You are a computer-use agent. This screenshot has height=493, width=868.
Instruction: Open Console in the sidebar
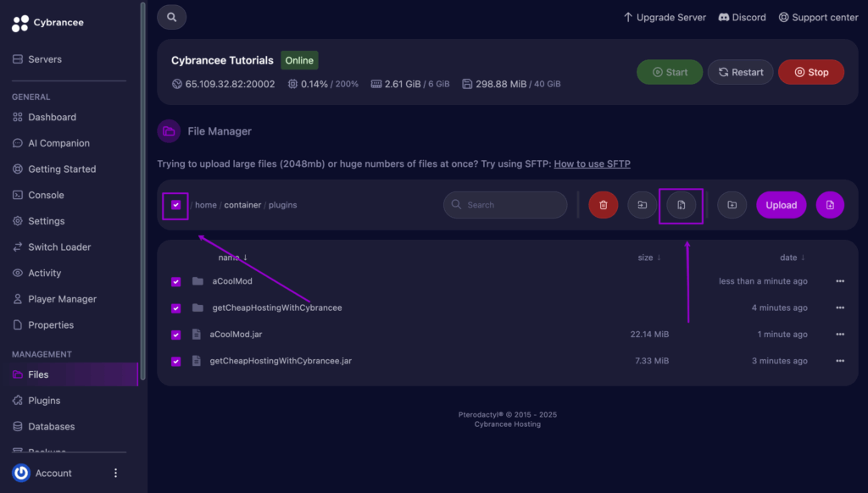pyautogui.click(x=46, y=195)
